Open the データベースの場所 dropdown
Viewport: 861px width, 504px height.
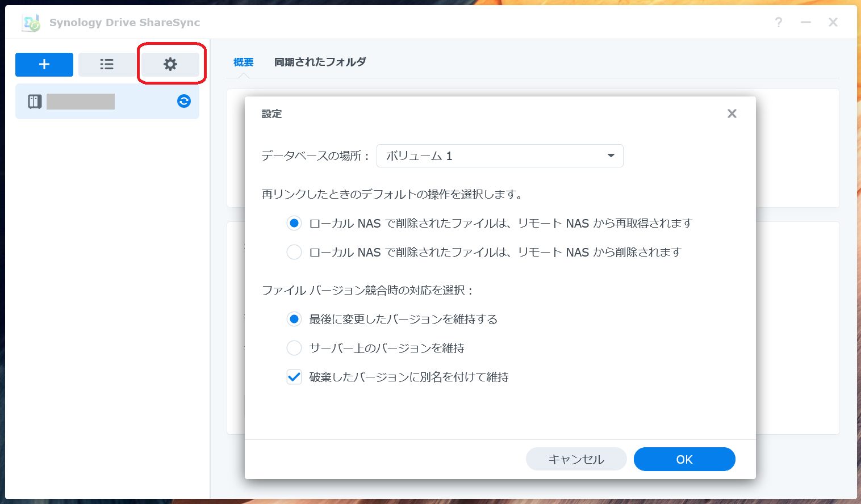(x=500, y=156)
